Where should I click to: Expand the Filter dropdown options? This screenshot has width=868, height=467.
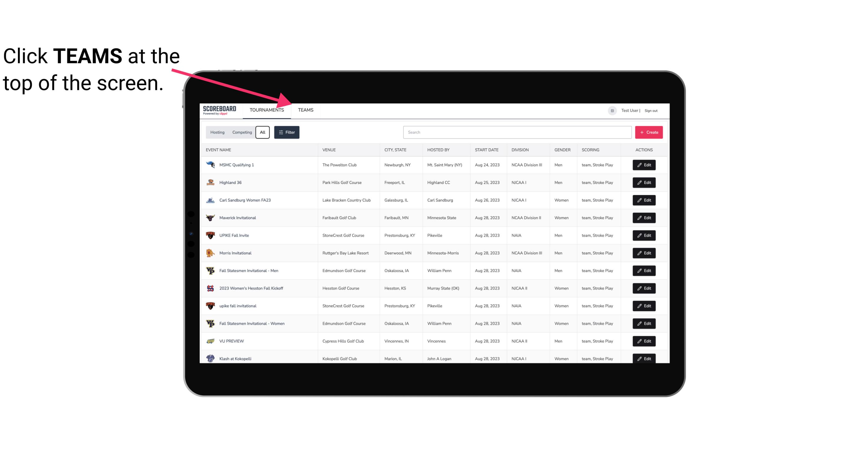[x=287, y=132]
